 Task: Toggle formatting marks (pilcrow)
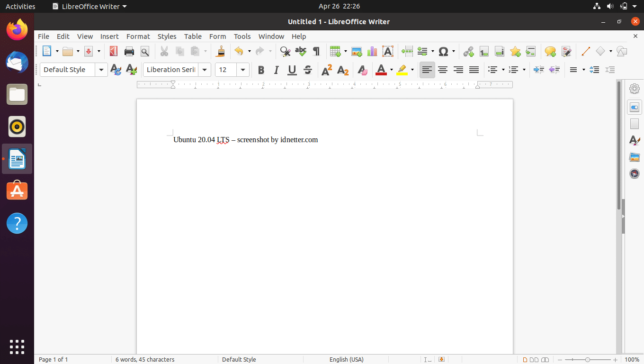[316, 51]
